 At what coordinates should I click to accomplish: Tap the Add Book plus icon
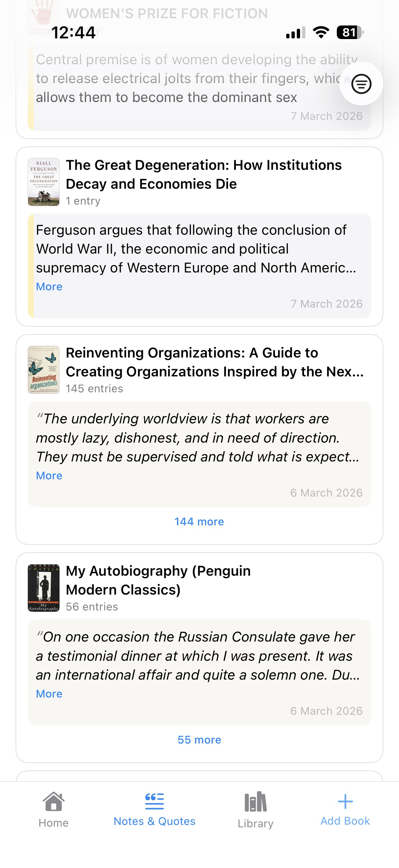345,801
